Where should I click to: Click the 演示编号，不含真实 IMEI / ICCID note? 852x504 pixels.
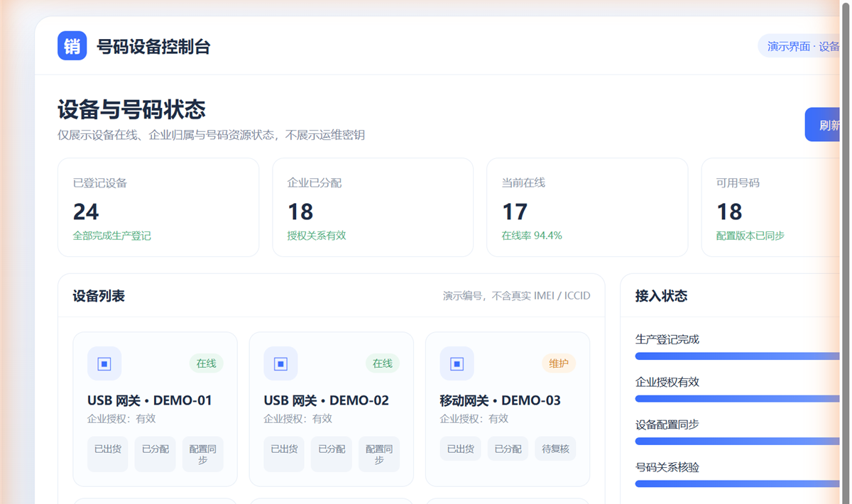(517, 296)
